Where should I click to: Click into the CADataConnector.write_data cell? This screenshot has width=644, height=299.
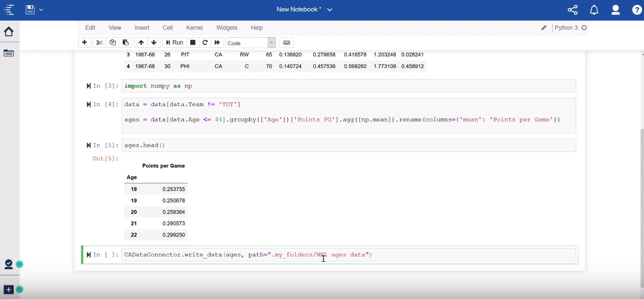click(x=349, y=255)
